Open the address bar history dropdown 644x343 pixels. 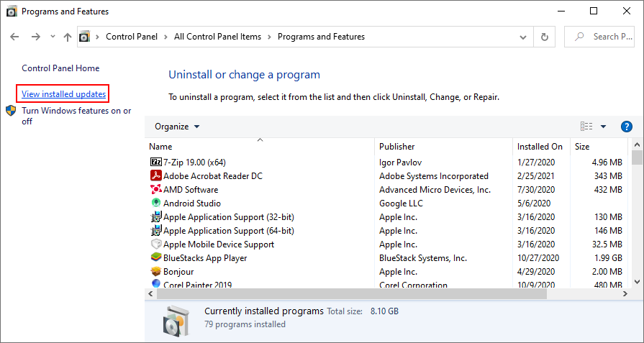(525, 37)
